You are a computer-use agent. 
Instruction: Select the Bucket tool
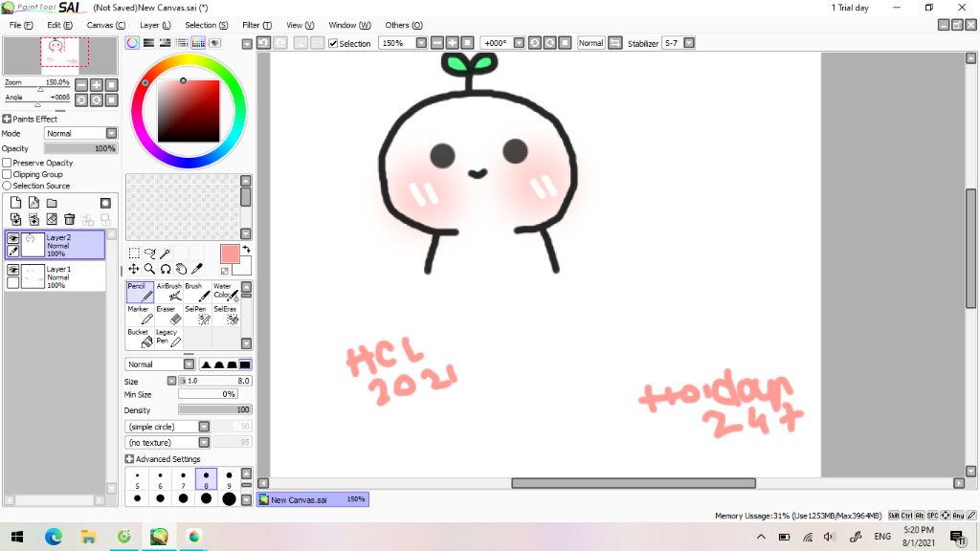pos(140,338)
